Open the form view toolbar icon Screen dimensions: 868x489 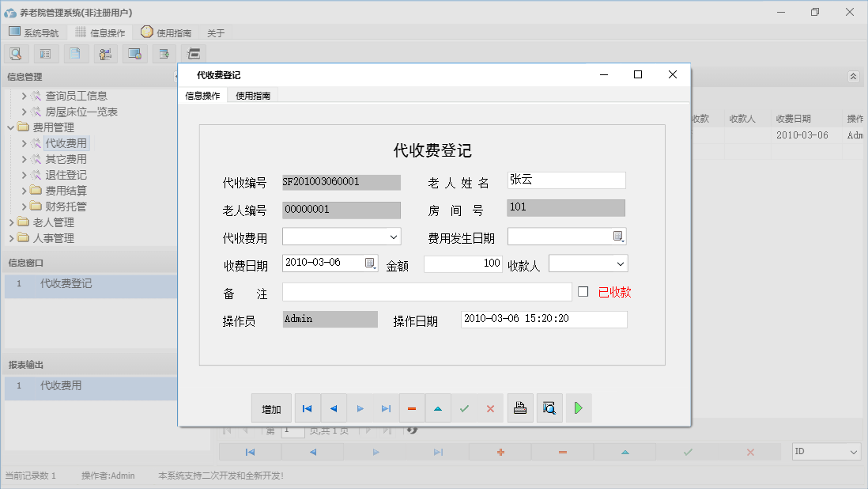(x=45, y=53)
